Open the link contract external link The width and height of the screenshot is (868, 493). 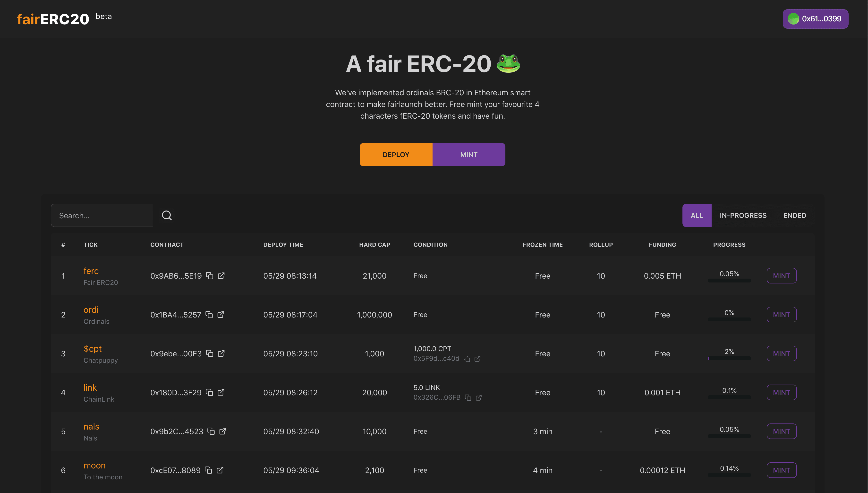(221, 392)
